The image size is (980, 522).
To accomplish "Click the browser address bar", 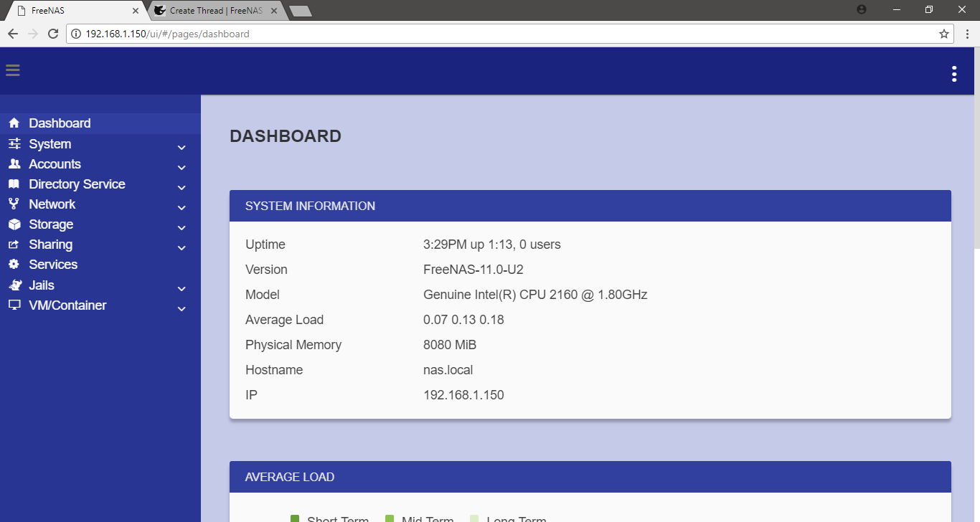I will click(509, 34).
